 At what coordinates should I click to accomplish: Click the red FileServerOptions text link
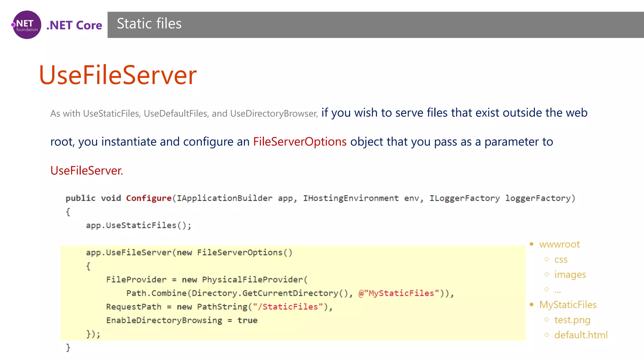tap(300, 142)
